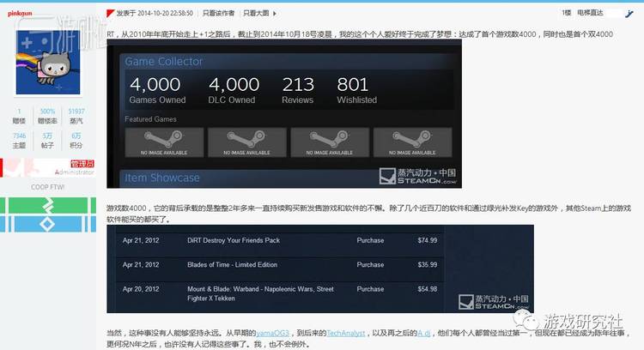Open the second Featured Games Steam placeholder
This screenshot has width=644, height=350.
point(246,142)
